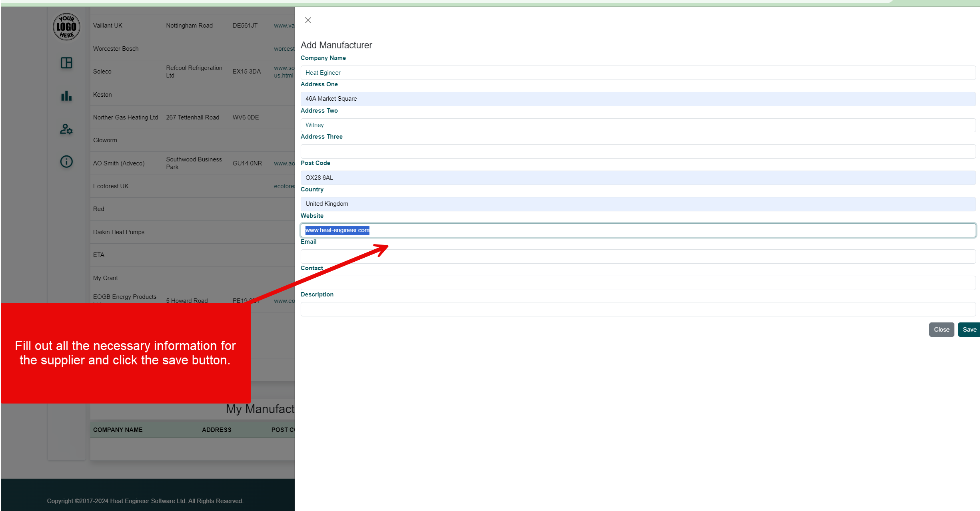This screenshot has height=511, width=980.
Task: Open the Vaillant UK website link
Action: 283,25
